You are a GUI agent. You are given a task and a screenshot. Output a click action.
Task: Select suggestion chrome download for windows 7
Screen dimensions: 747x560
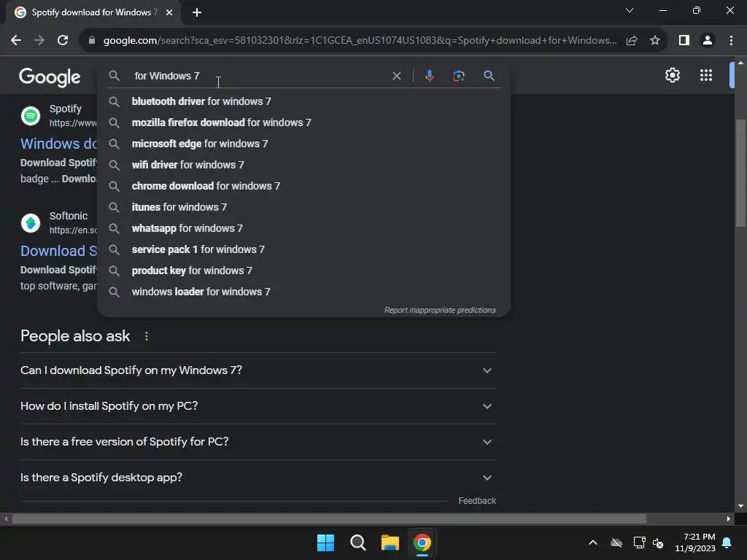click(x=304, y=186)
